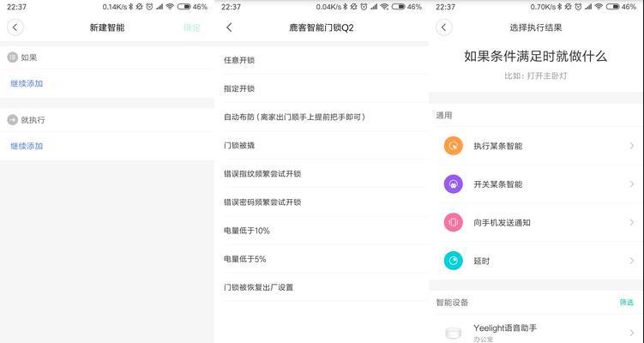The image size is (644, 343).
Task: Go back from the 新建智能 screen
Action: coord(15,27)
